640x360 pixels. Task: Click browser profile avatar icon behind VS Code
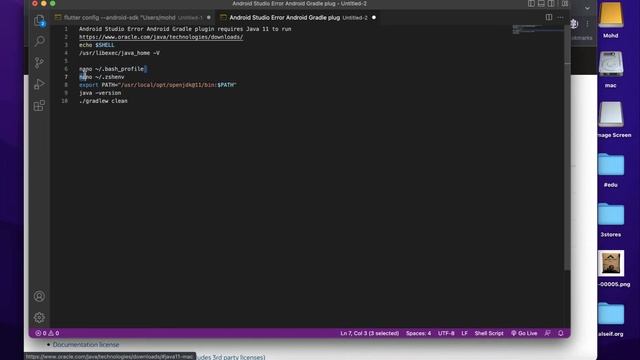point(574,24)
